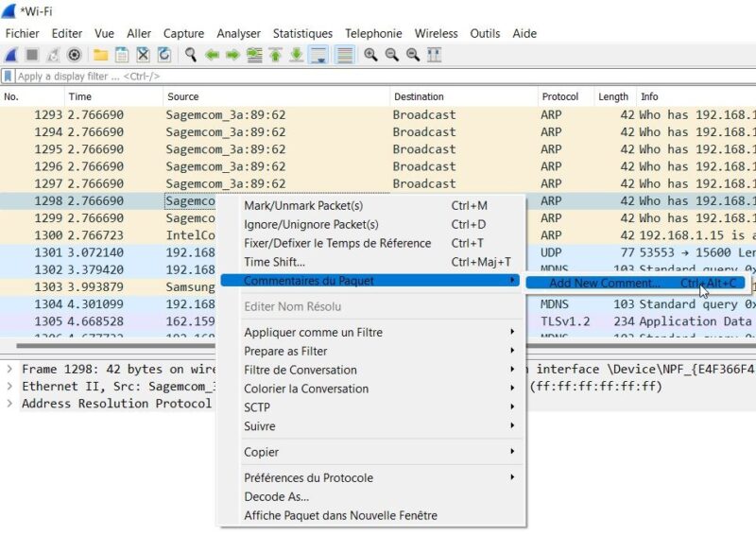Choose Fixer/Defixer le Temps de Réference
Screen dimensions: 756x536
click(370, 243)
